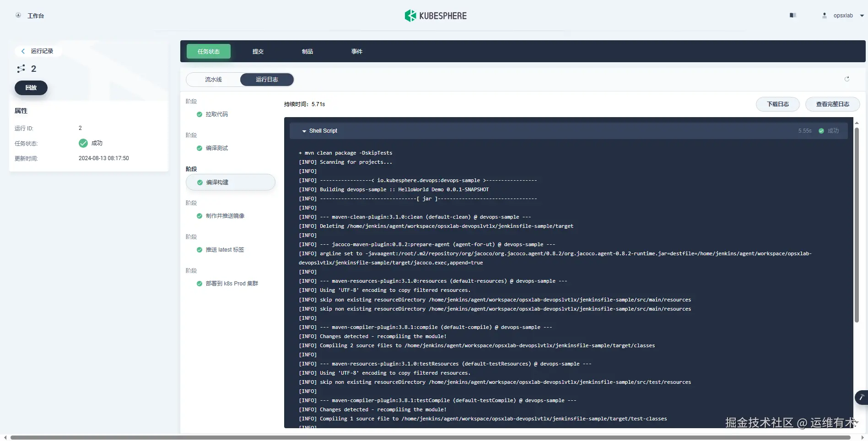
Task: Click the user avatar next to opsxlab
Action: [824, 15]
